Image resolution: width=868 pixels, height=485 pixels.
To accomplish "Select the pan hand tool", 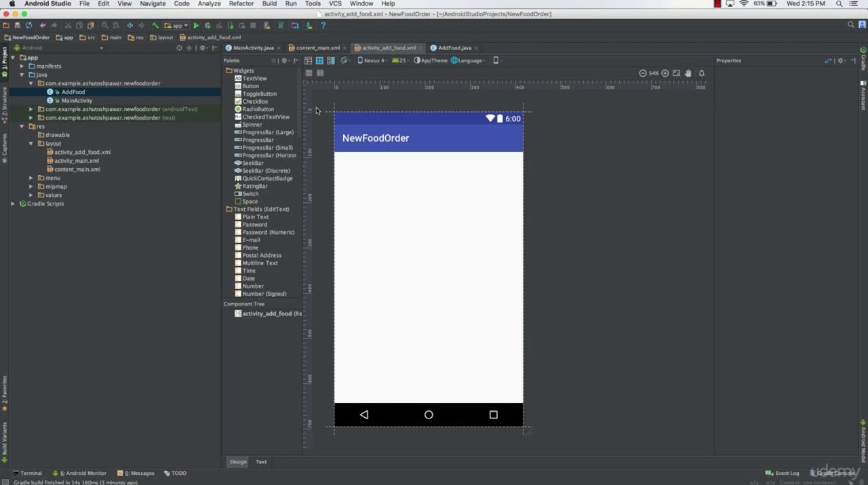I will point(688,73).
